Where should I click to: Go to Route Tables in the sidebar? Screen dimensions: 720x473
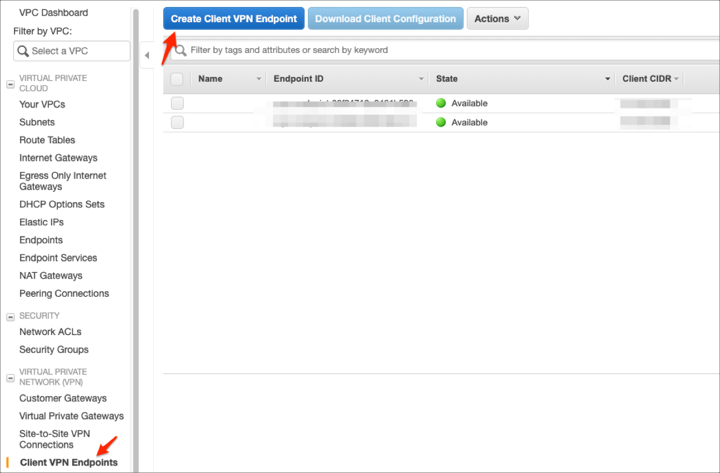(47, 140)
